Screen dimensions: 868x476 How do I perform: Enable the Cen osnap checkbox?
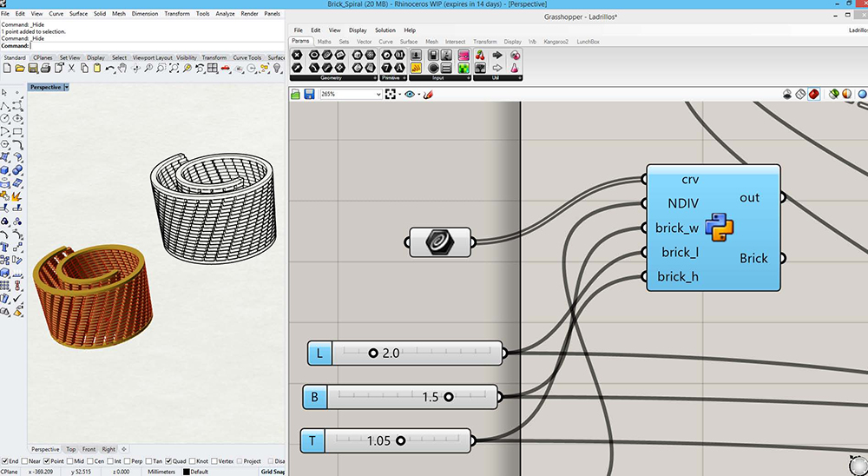point(89,461)
